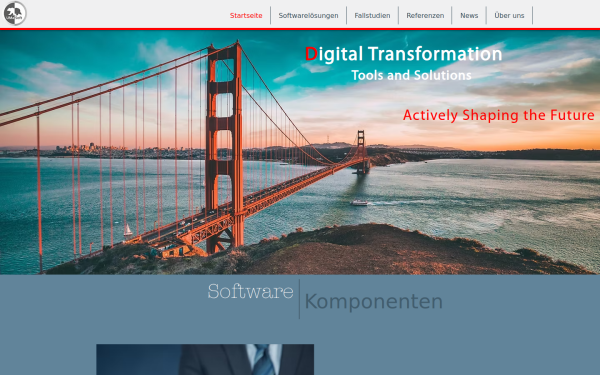
Task: Click the round company logo in header
Action: click(15, 13)
